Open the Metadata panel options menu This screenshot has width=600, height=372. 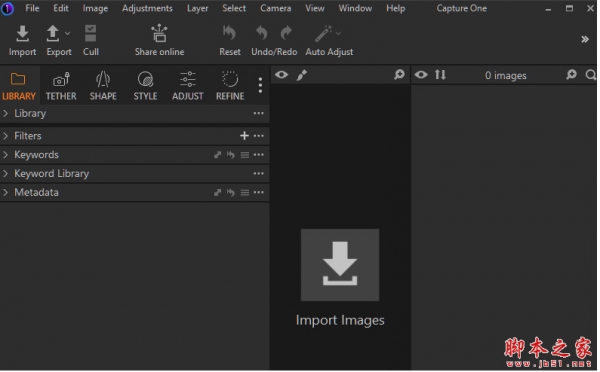pyautogui.click(x=259, y=193)
